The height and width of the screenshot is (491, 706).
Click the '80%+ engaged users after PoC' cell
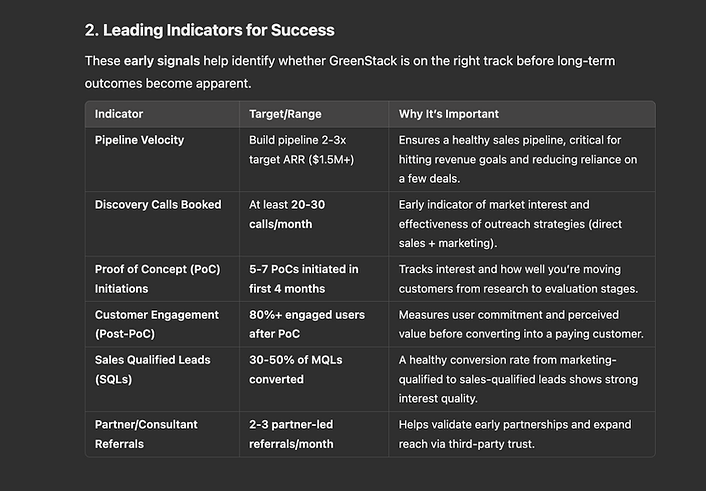coord(307,324)
